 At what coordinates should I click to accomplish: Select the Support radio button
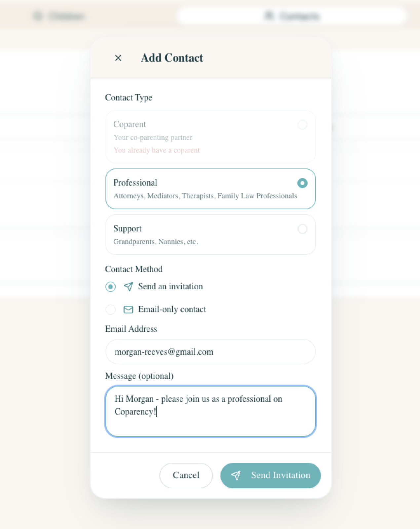click(x=302, y=229)
